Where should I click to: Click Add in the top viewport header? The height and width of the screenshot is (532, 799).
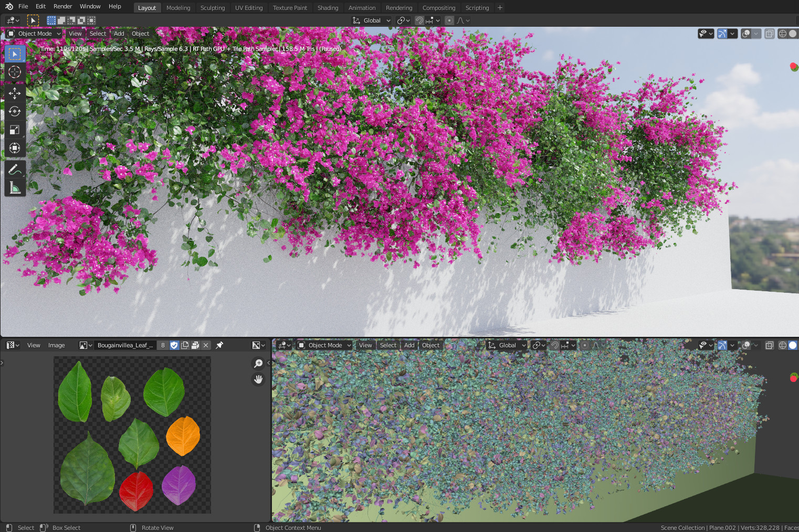pyautogui.click(x=119, y=34)
